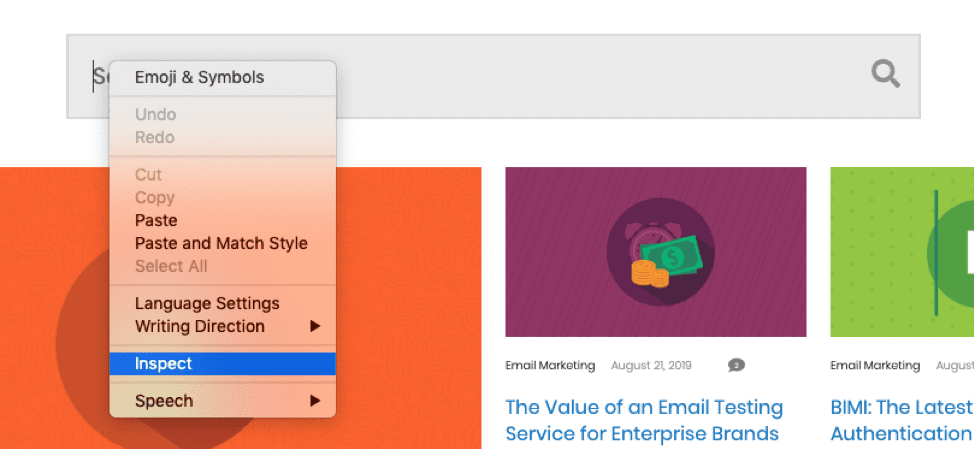The height and width of the screenshot is (449, 974).
Task: Click Email Marketing category under purple thumbnail
Action: [550, 366]
